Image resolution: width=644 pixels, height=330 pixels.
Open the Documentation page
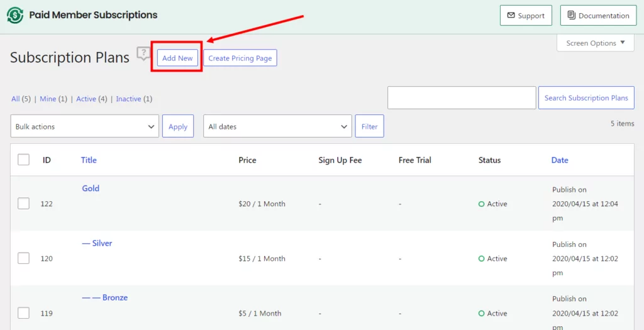tap(599, 16)
